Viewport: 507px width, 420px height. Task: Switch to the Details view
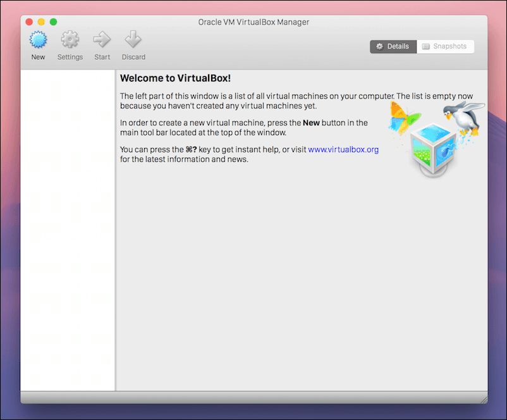(x=393, y=46)
